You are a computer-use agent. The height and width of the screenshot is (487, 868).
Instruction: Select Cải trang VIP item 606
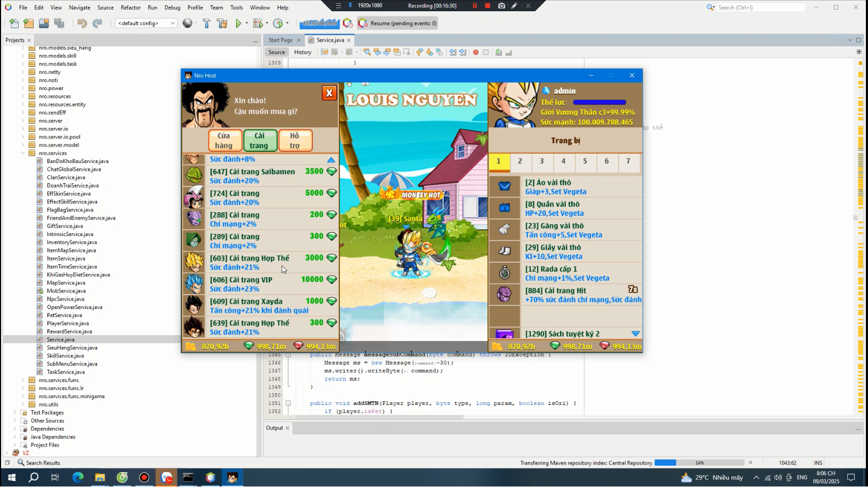click(x=261, y=284)
